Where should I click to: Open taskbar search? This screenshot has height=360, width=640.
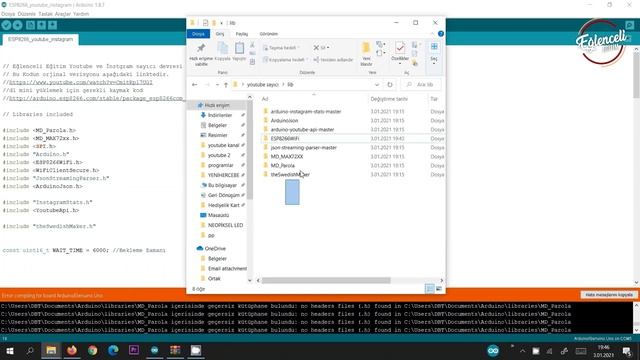(30, 351)
